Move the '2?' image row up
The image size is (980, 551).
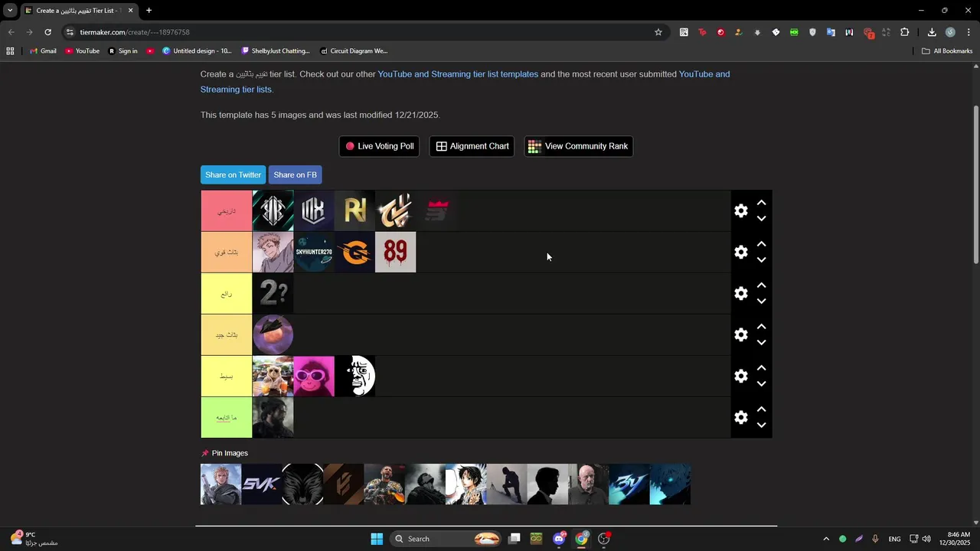pos(761,285)
